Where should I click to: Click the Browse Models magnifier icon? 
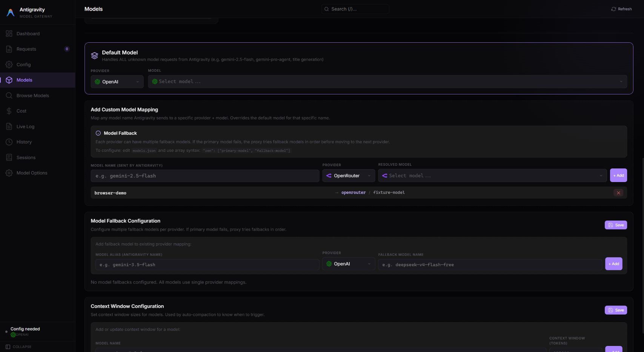tap(9, 96)
